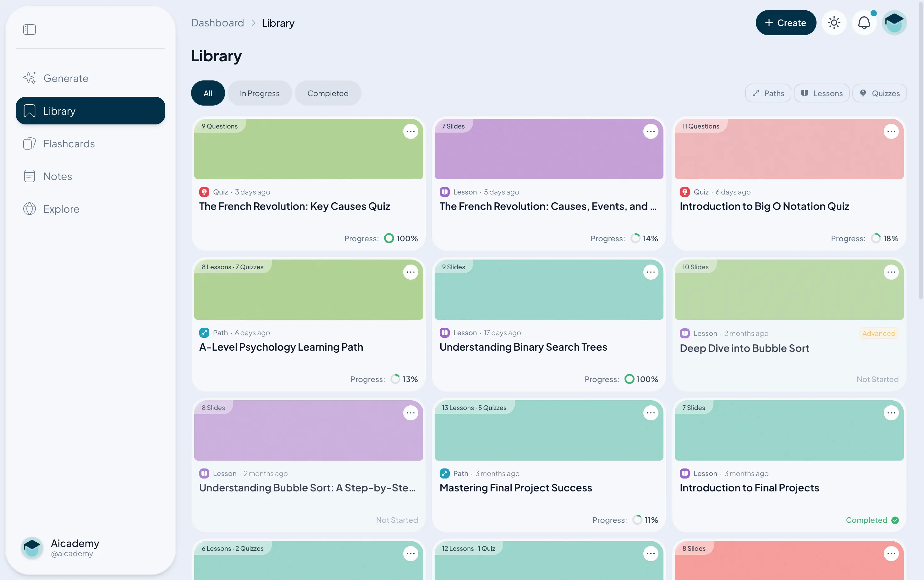Open options menu on Binary Search Trees card

click(651, 272)
